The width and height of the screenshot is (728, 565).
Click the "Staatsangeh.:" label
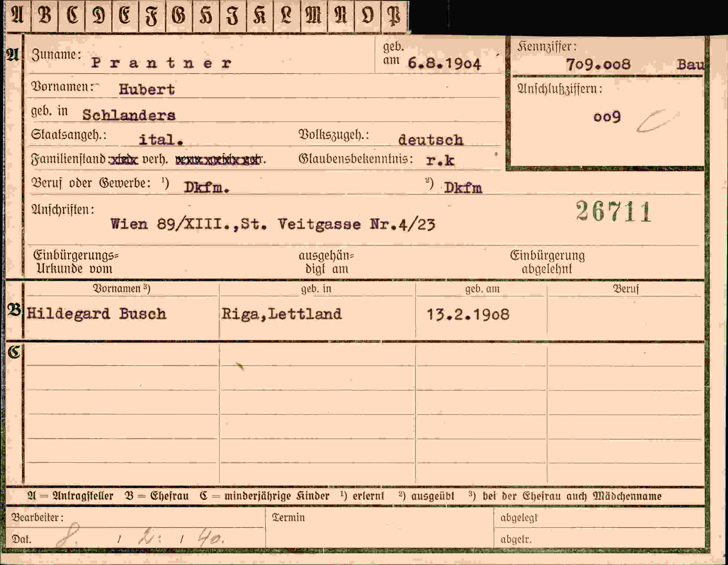[69, 135]
